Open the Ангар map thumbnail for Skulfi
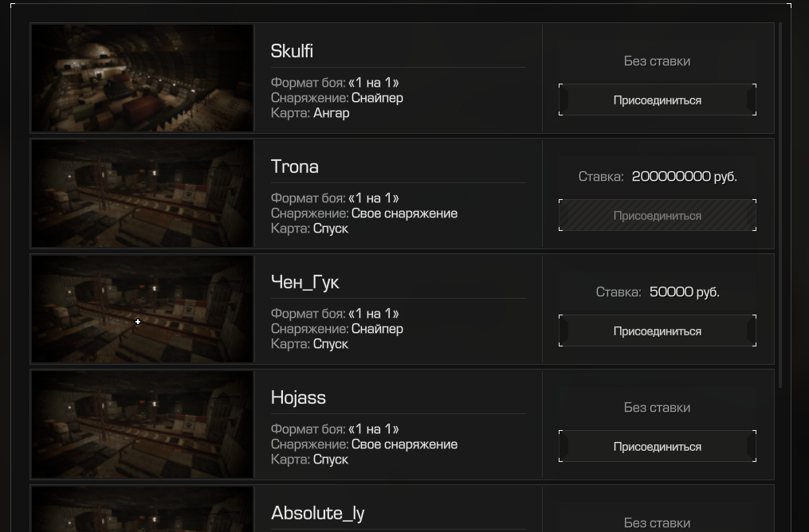The image size is (809, 532). 142,78
